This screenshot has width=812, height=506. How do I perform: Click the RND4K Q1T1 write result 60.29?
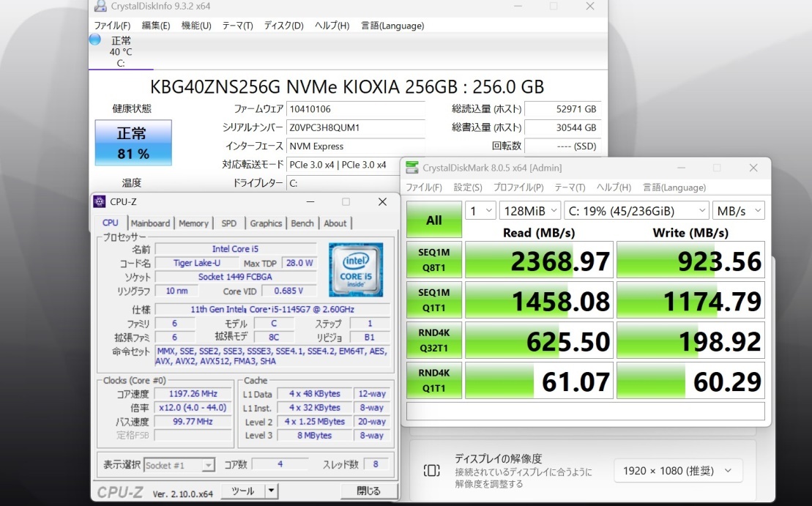690,380
